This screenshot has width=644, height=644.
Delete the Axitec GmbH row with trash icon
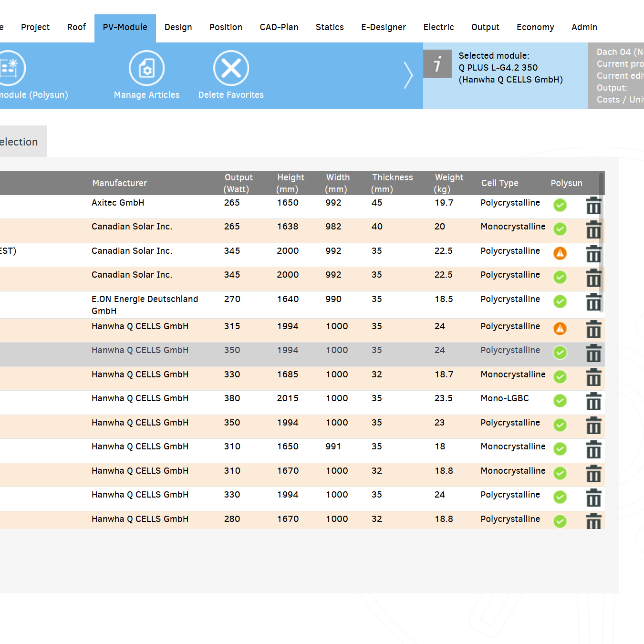click(593, 206)
